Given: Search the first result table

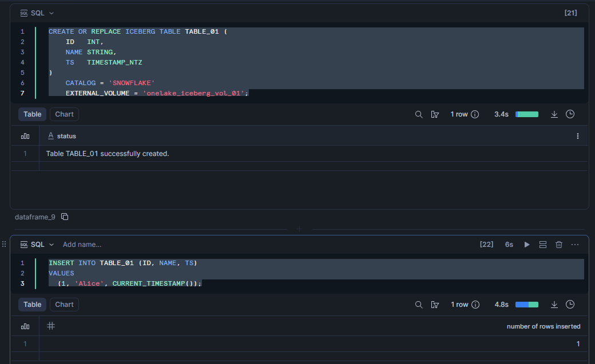Looking at the screenshot, I should pos(419,114).
